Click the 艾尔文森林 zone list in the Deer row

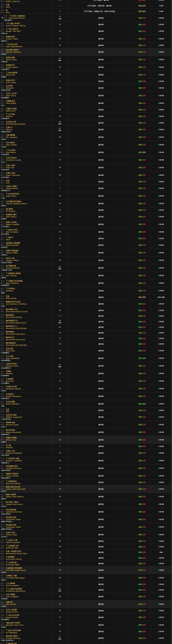pyautogui.click(x=101, y=11)
